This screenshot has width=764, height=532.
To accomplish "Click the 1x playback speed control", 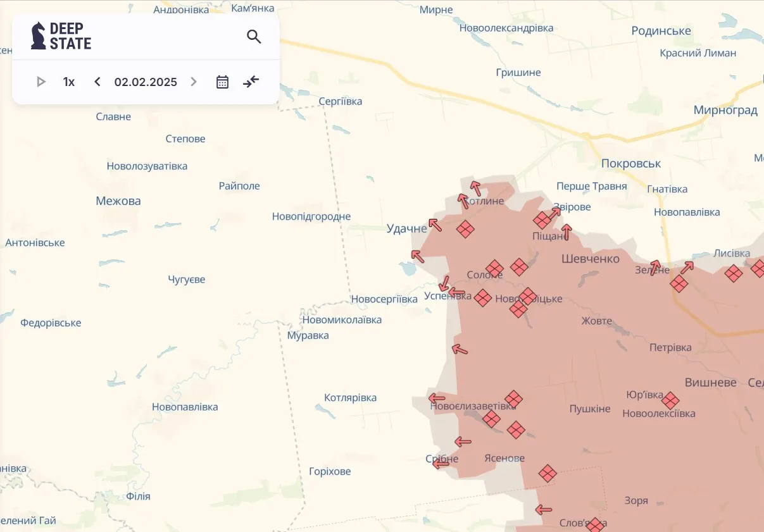I will (68, 82).
